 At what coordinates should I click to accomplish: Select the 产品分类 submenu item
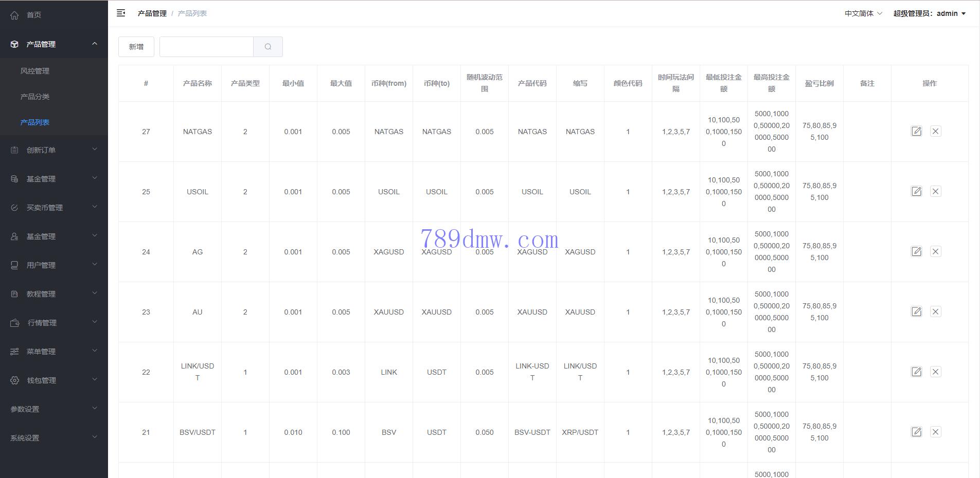(x=35, y=97)
